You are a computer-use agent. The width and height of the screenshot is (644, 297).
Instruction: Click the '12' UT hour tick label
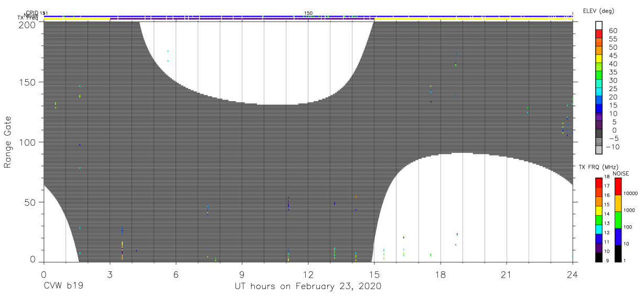point(308,274)
